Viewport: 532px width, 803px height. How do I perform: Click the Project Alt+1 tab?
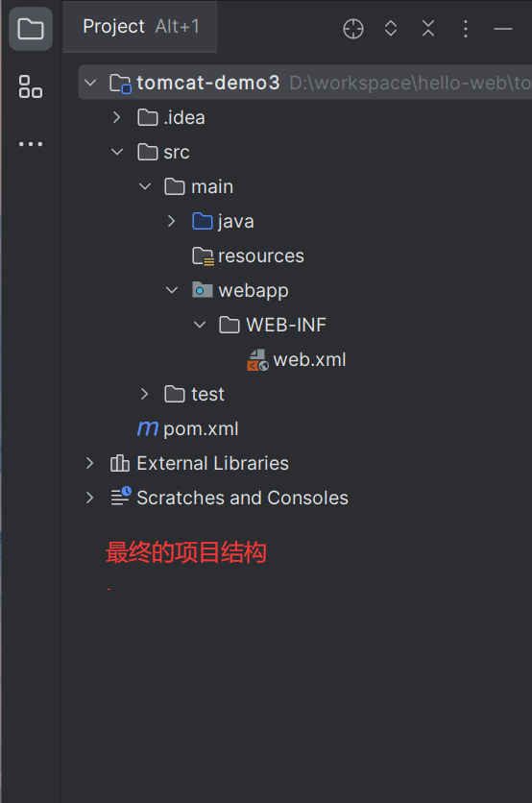[x=140, y=27]
